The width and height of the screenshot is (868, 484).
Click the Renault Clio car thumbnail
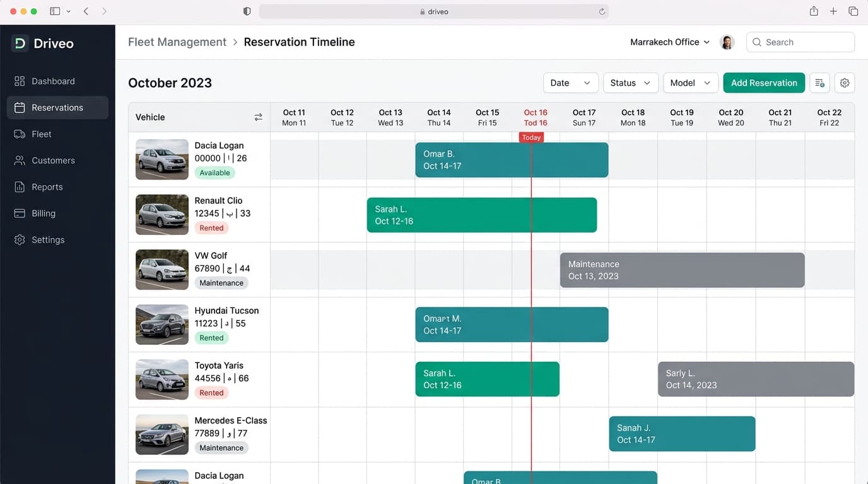coord(162,215)
